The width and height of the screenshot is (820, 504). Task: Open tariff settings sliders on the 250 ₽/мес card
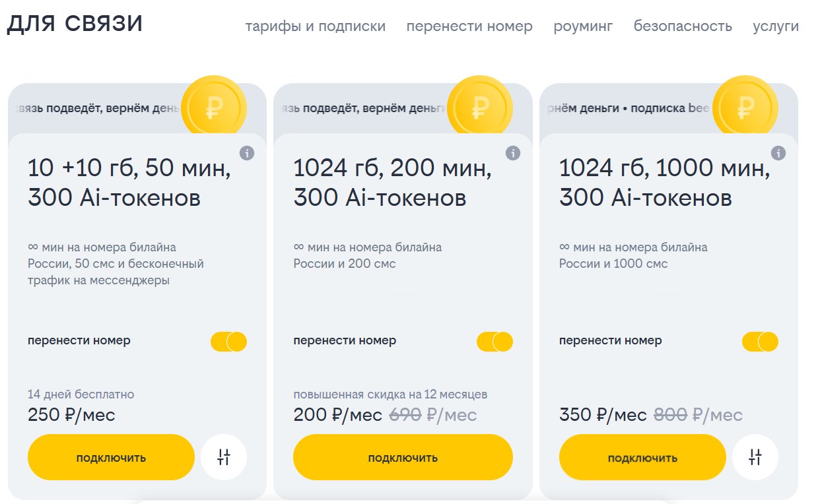point(224,457)
